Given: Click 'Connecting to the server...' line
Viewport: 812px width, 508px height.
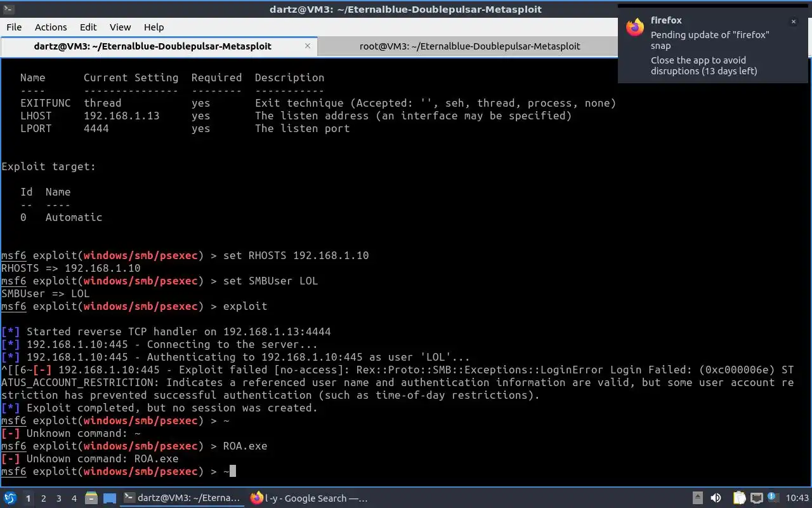Looking at the screenshot, I should [160, 344].
